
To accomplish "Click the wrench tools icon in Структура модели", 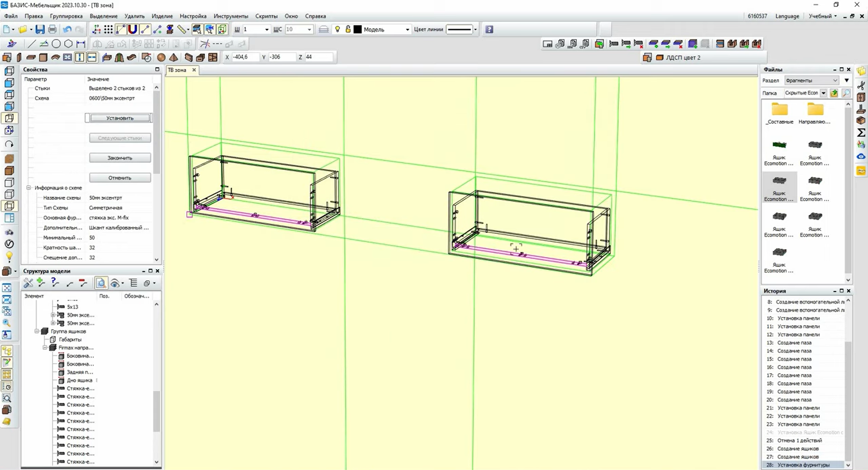I will click(28, 283).
